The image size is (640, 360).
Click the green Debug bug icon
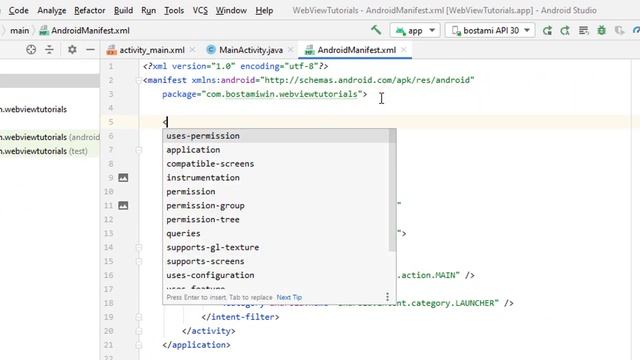[602, 30]
